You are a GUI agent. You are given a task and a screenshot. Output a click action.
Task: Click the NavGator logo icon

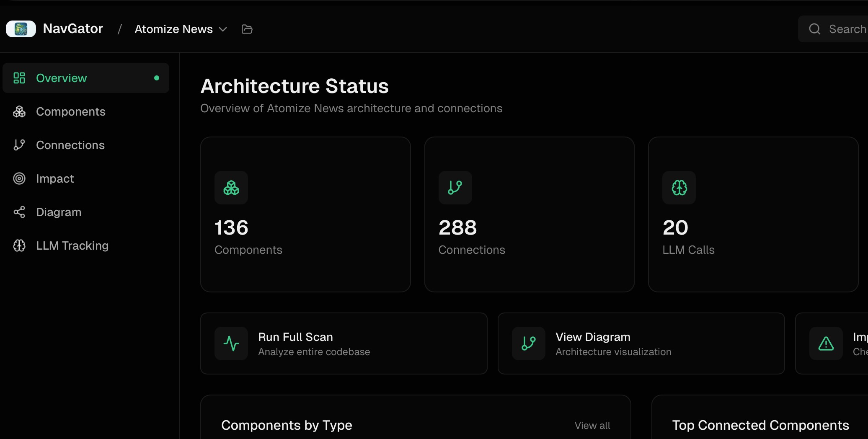click(x=21, y=29)
